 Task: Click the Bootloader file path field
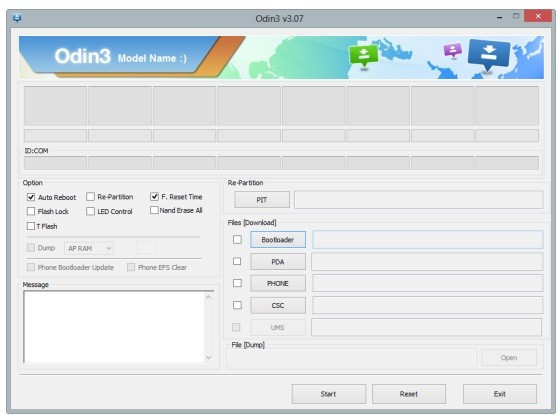[x=428, y=240]
